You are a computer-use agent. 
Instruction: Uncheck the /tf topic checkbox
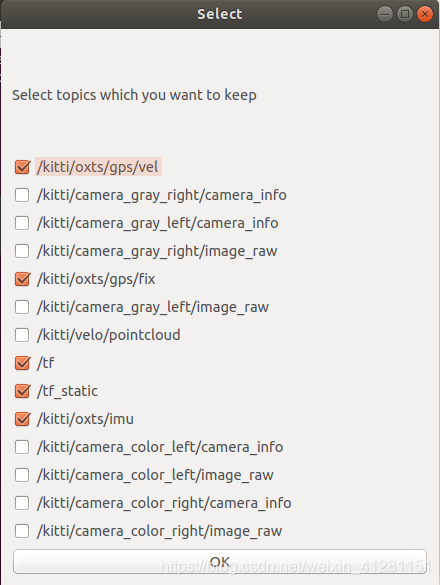click(x=22, y=363)
